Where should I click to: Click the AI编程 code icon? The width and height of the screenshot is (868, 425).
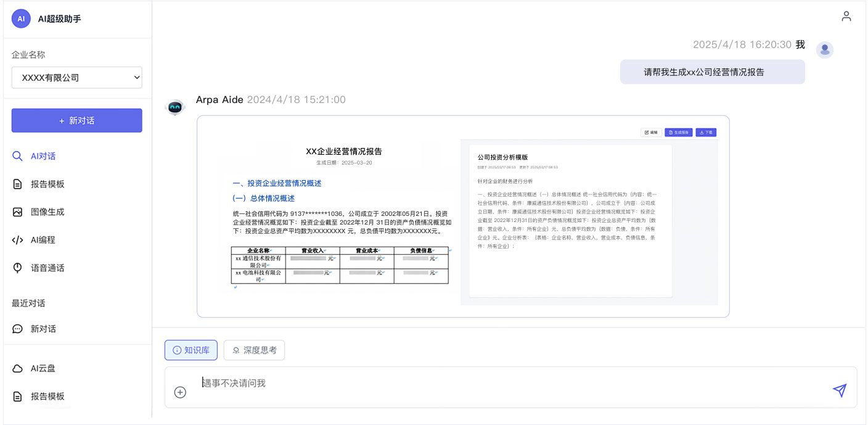click(17, 240)
